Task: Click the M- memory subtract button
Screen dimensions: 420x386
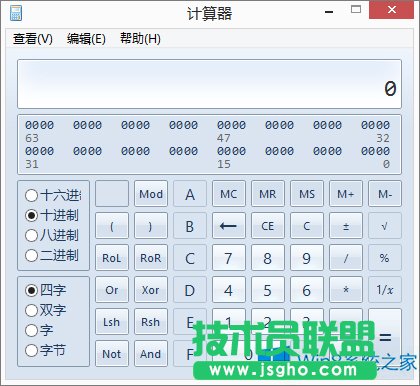Action: [385, 194]
